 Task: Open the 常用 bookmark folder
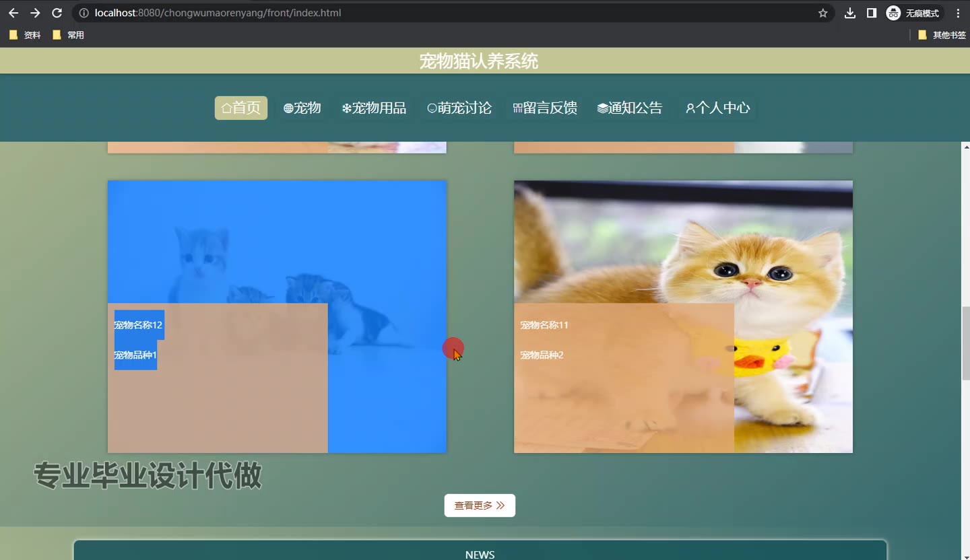[x=68, y=35]
